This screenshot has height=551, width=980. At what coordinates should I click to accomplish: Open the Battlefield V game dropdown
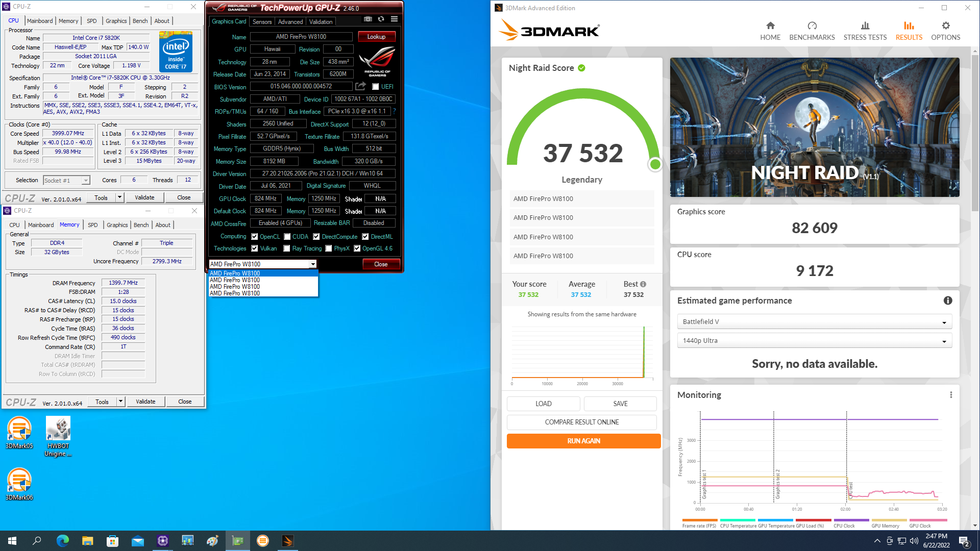tap(815, 322)
